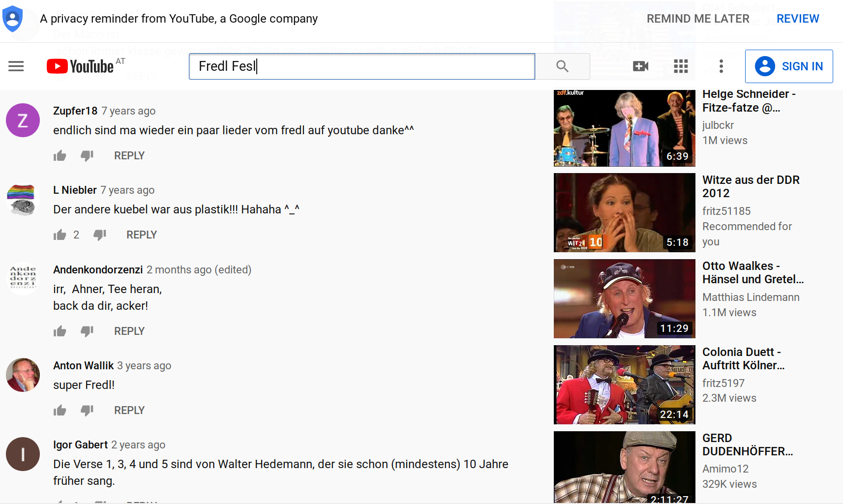Open the Colonia Duett - Auftritt Kölner title

[x=743, y=359]
